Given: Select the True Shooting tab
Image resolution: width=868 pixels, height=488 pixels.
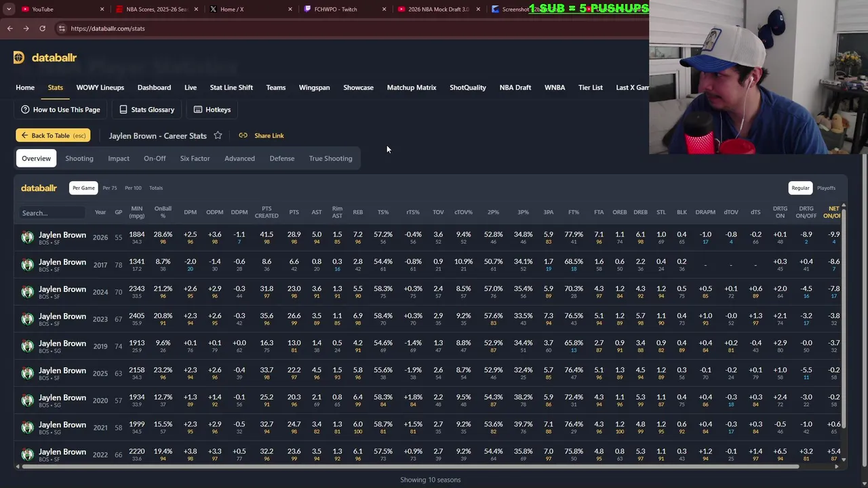Looking at the screenshot, I should pyautogui.click(x=331, y=159).
